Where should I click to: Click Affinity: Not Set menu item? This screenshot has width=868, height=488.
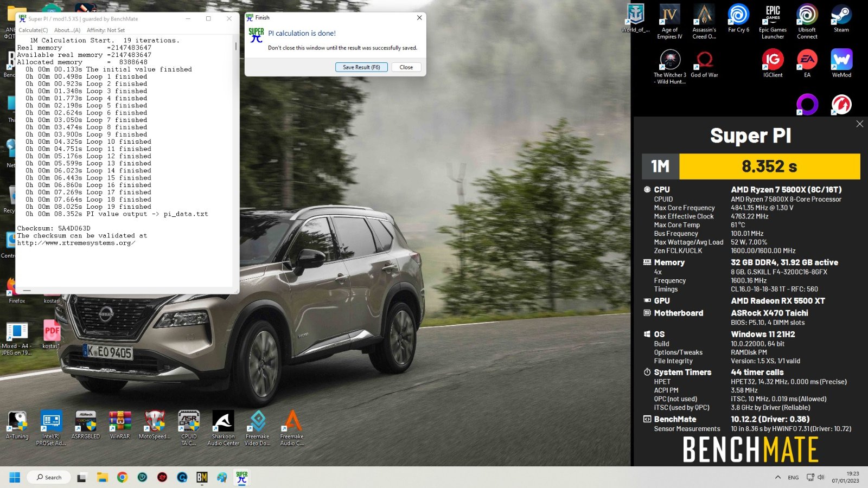coord(106,30)
